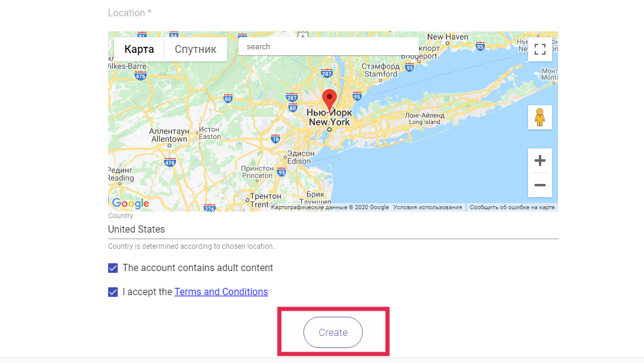Image resolution: width=644 pixels, height=363 pixels.
Task: Toggle fullscreen view of the map
Action: coord(539,49)
